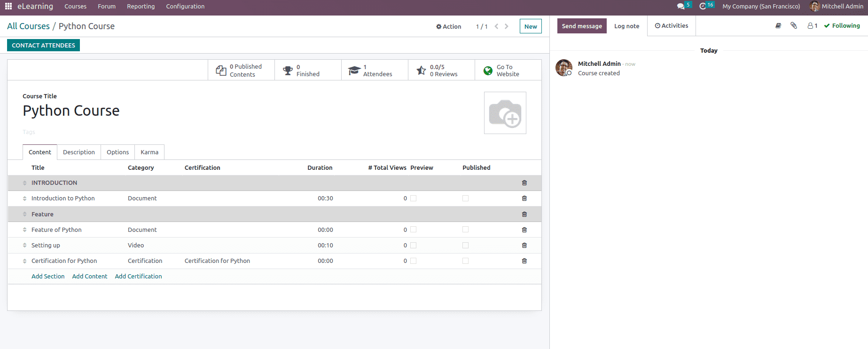Click Add Section link

(48, 277)
